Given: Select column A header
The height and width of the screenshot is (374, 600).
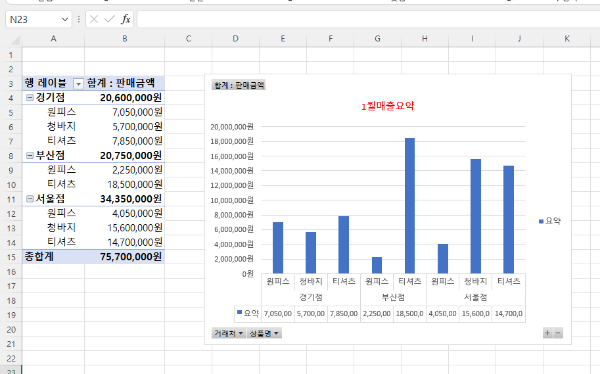Looking at the screenshot, I should (53, 39).
